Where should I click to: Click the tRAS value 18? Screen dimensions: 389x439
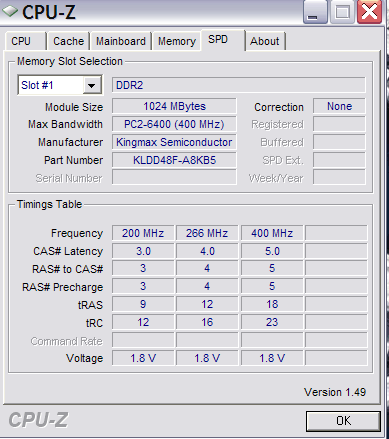[272, 304]
